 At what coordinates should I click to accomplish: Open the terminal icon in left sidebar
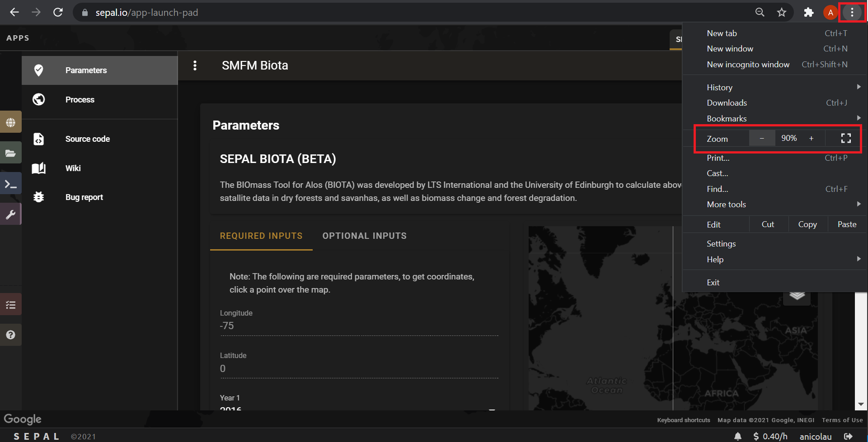point(11,184)
